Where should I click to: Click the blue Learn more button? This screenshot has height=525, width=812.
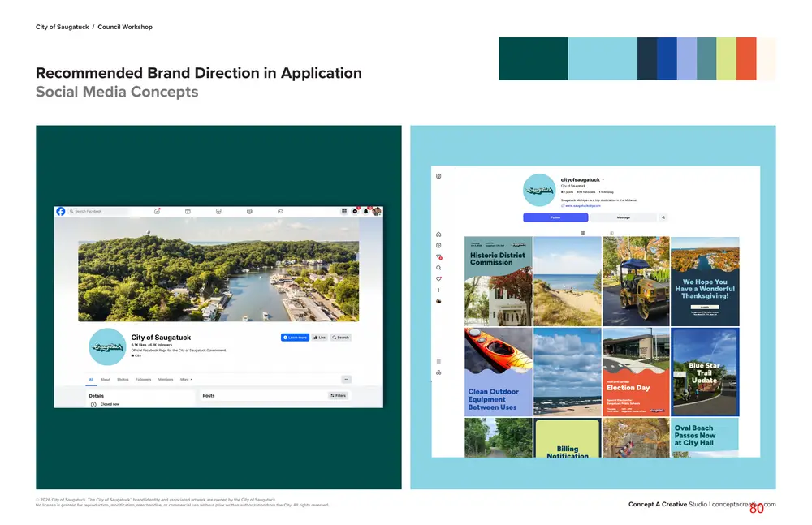point(296,338)
